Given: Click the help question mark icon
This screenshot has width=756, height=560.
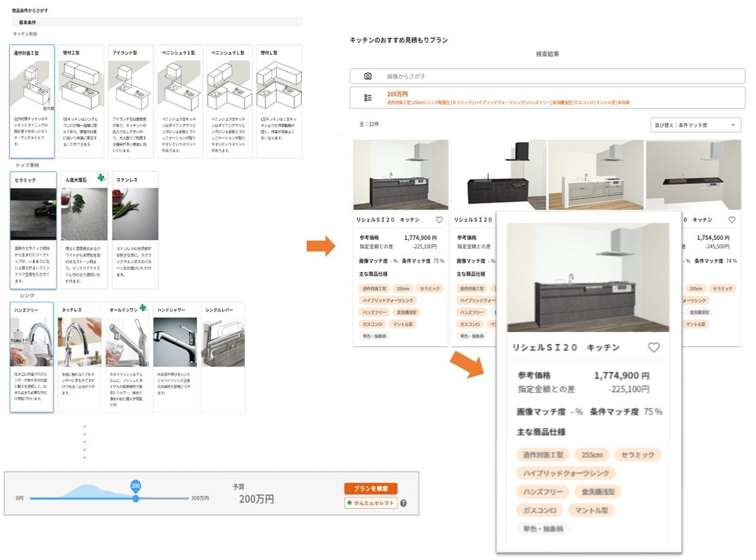Looking at the screenshot, I should [x=403, y=503].
